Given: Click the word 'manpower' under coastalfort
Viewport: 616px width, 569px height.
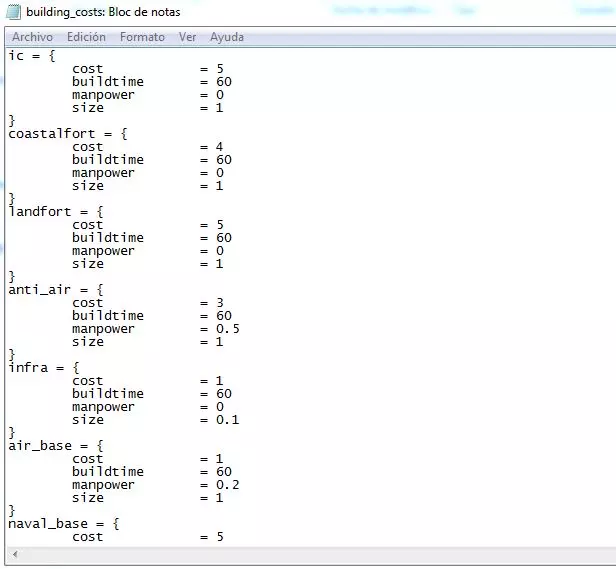Looking at the screenshot, I should (103, 173).
